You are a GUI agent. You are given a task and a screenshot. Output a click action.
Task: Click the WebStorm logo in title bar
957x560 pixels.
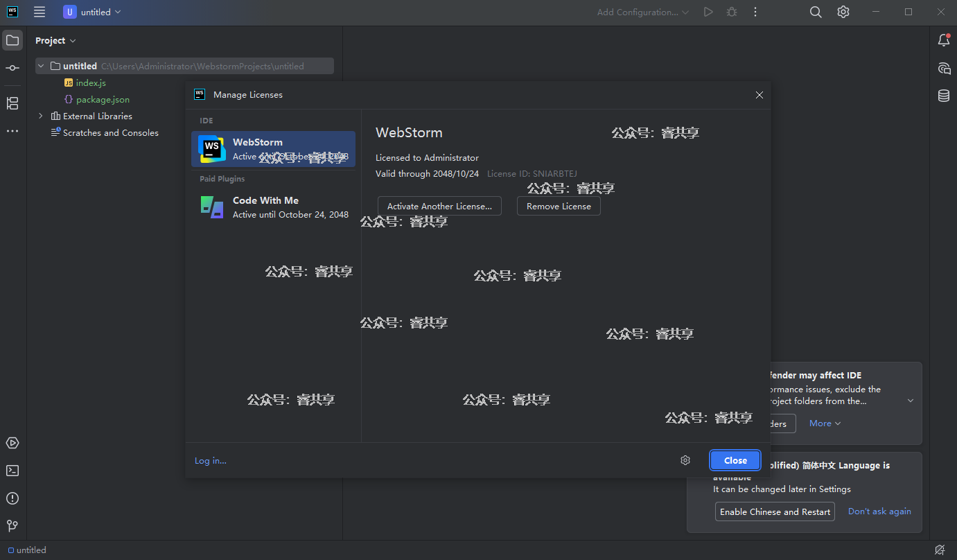coord(12,12)
